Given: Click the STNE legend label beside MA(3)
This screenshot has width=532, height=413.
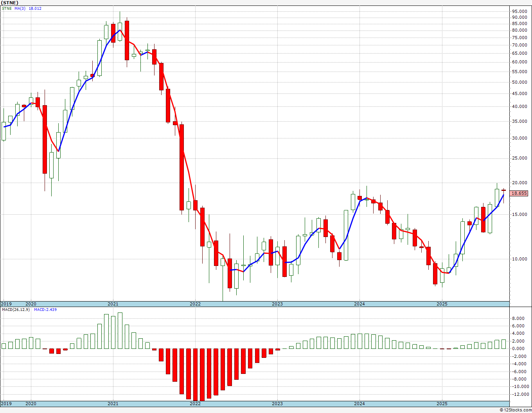Looking at the screenshot, I should click(7, 9).
